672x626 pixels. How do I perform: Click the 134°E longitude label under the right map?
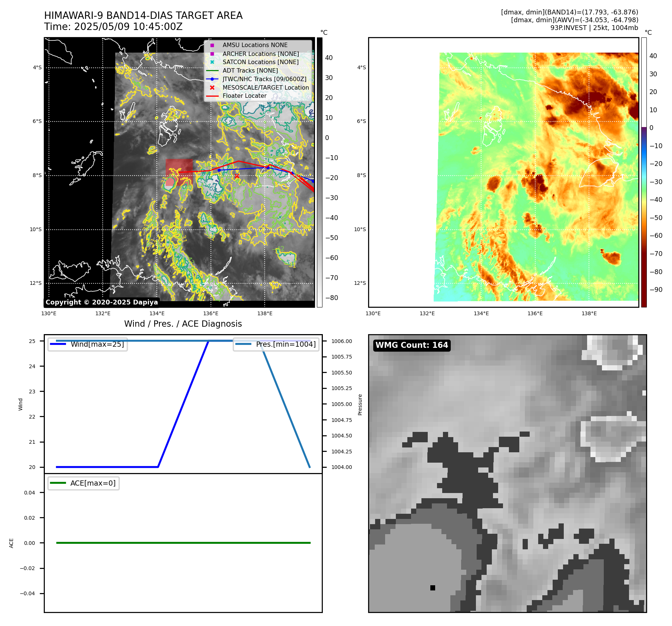(481, 314)
